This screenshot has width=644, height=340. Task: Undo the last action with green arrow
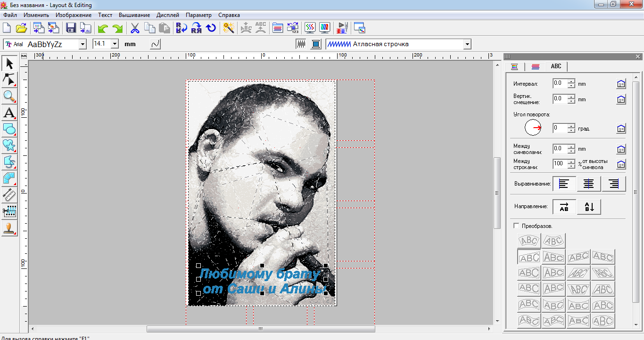[103, 28]
